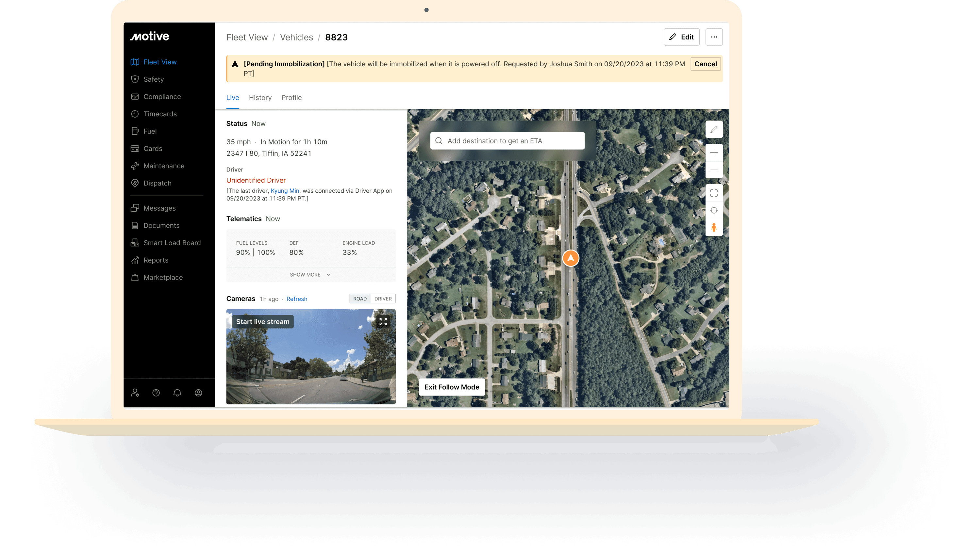Open Kyung Min driver link
The height and width of the screenshot is (549, 980).
(x=285, y=191)
